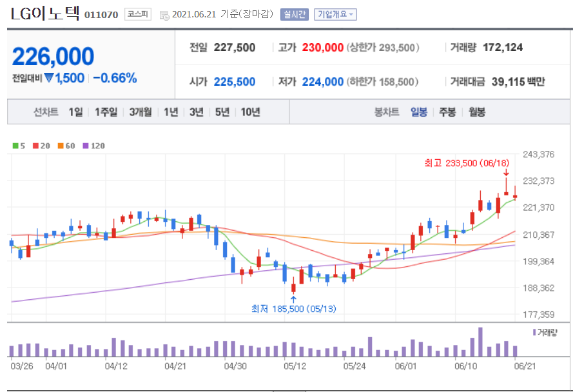This screenshot has height=392, width=573.
Task: Click the 거래대금 value 39,115 백만
Action: [x=518, y=81]
